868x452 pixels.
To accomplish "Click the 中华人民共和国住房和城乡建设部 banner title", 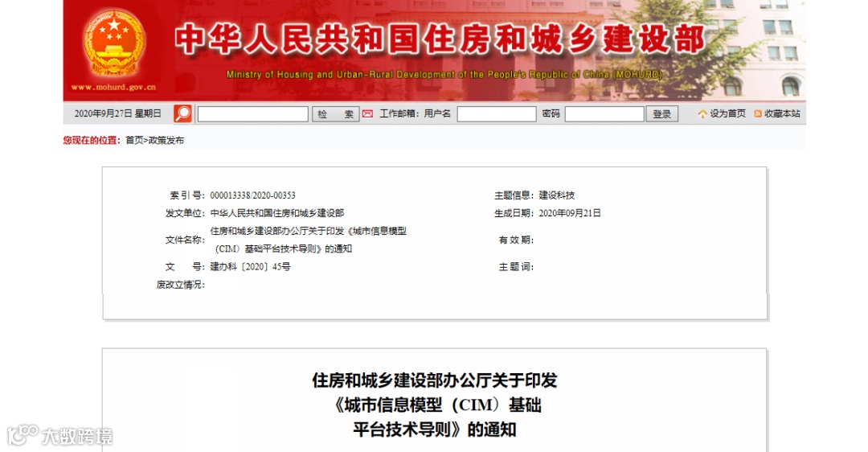I will tap(440, 39).
